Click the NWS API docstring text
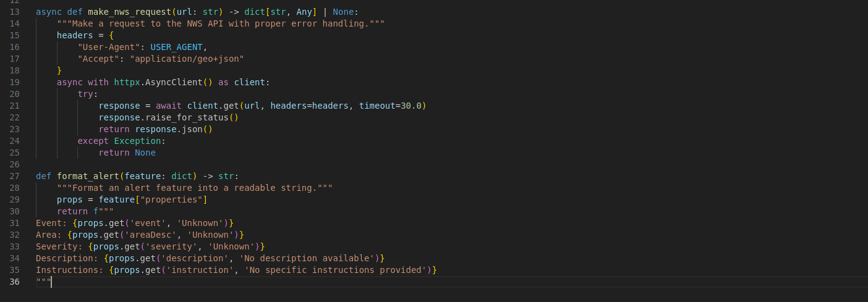Screen dimensions: 868x302 221,23
